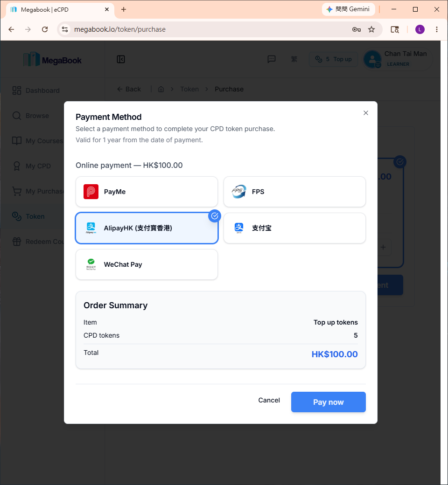Click the 問問 Gemini button
Image resolution: width=448 pixels, height=485 pixels.
pyautogui.click(x=348, y=9)
